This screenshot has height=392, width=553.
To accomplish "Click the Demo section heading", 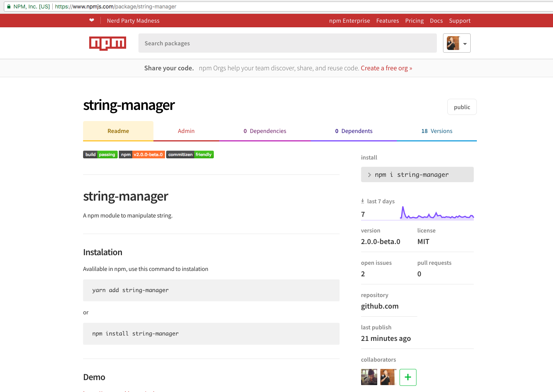I will point(94,377).
